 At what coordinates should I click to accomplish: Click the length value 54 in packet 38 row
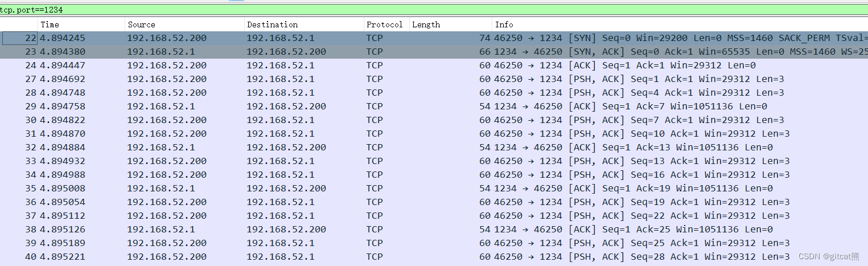click(x=485, y=230)
